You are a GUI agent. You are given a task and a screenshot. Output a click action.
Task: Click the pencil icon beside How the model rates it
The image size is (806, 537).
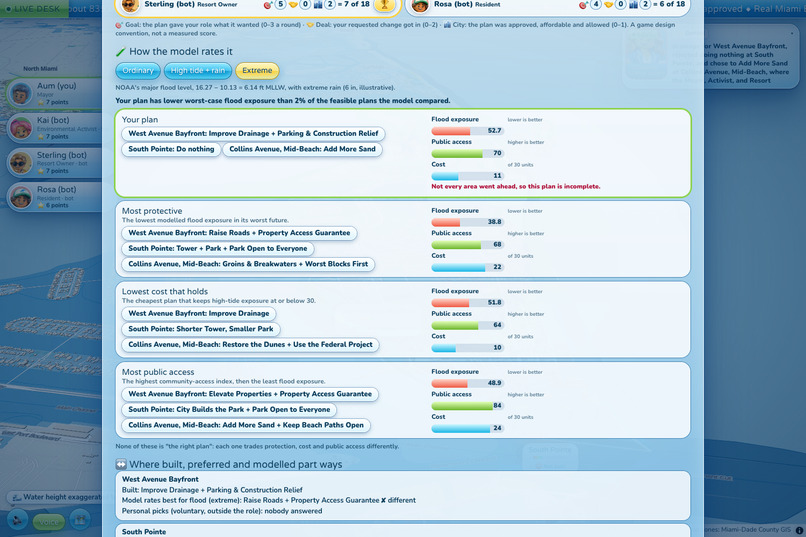coord(121,51)
